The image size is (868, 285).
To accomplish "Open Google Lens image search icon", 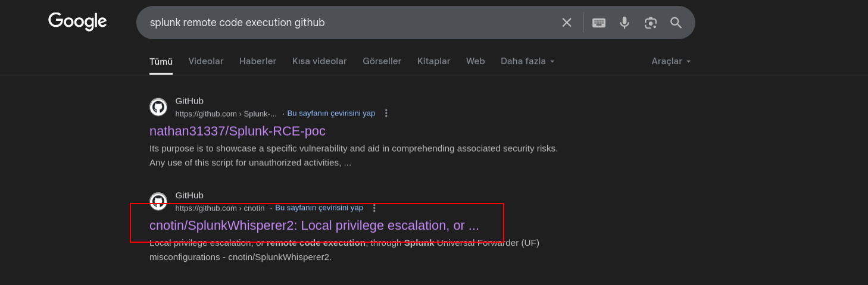I will 650,23.
